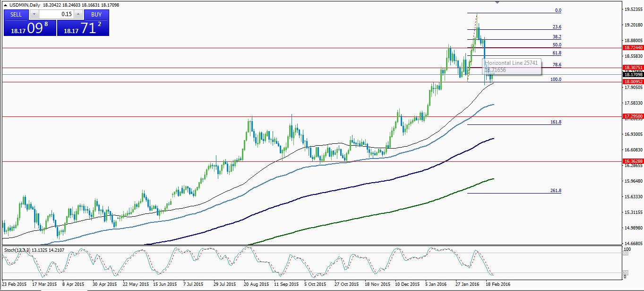Select the red 18.00952 price label
The image size is (644, 291).
tap(633, 82)
